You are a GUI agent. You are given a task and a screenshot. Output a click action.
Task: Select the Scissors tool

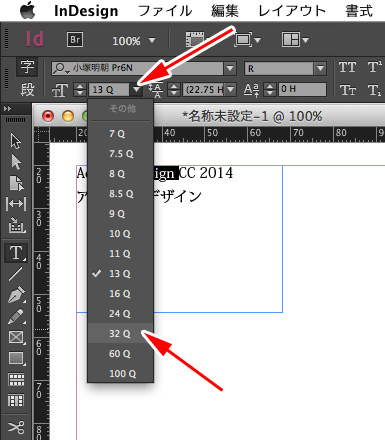16,427
